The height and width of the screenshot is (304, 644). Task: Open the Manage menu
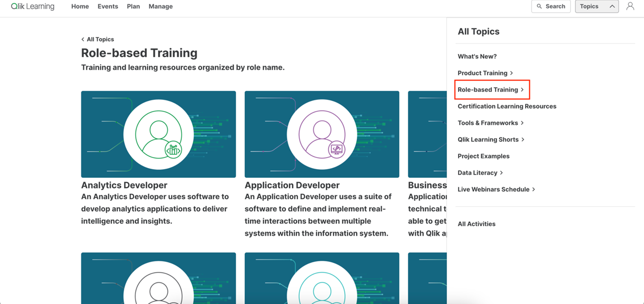[x=161, y=6]
